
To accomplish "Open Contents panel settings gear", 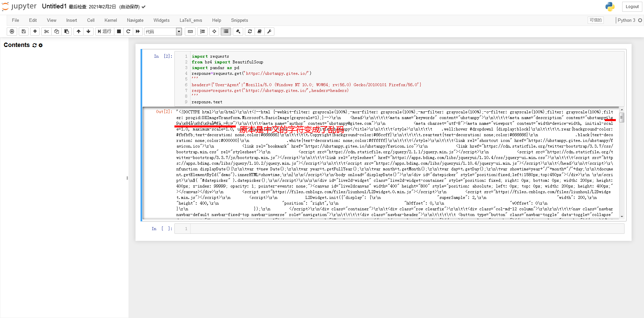I will coord(41,45).
